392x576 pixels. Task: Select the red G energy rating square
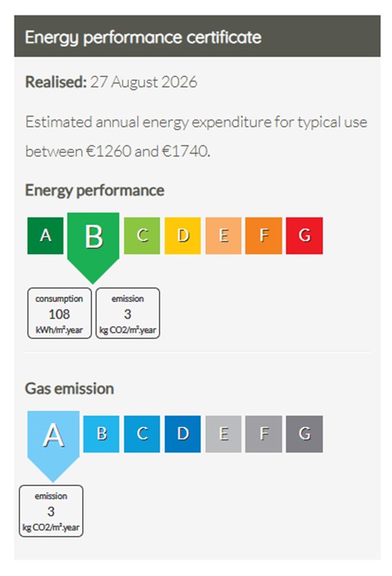pyautogui.click(x=305, y=236)
